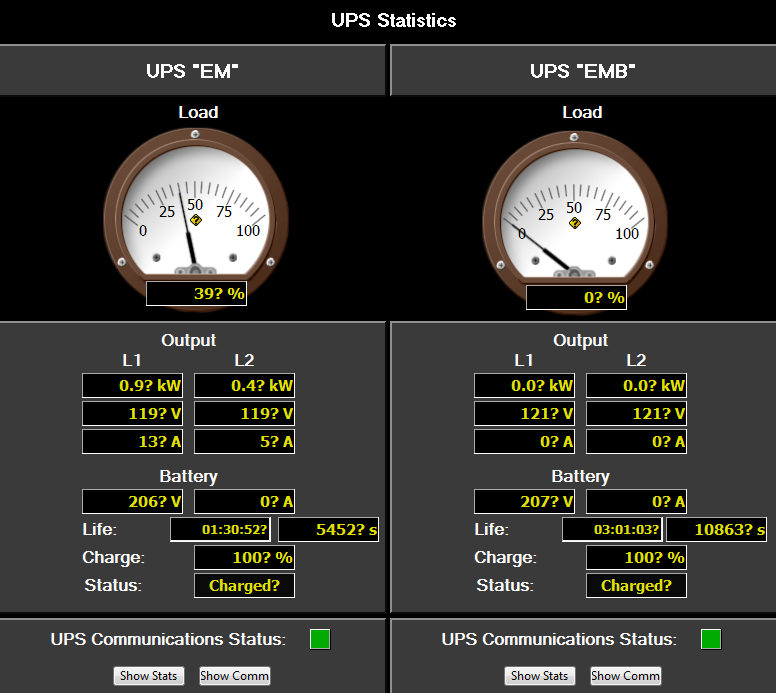776x693 pixels.
Task: Click EM output L2 current 5? A field
Action: click(x=244, y=442)
